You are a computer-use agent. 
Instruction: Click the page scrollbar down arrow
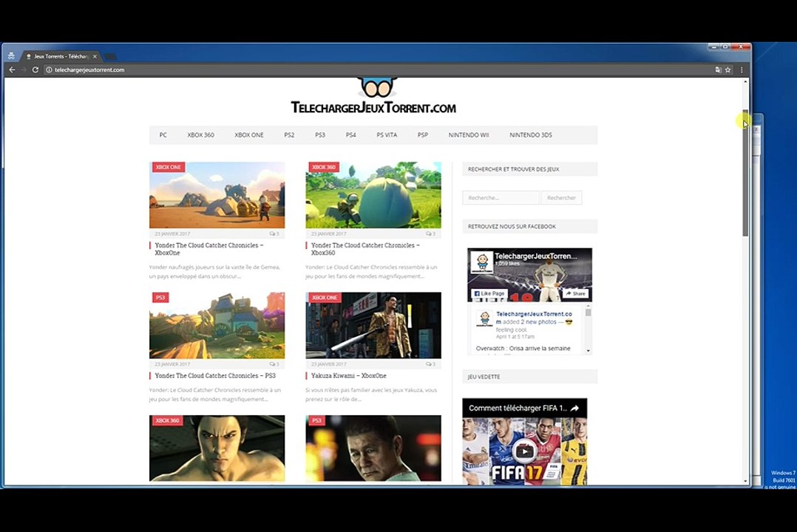(746, 481)
